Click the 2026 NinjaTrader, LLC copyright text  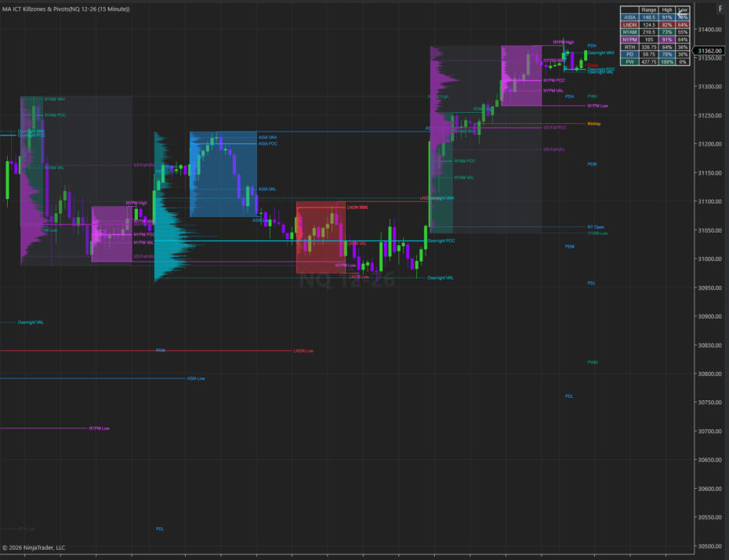[34, 548]
